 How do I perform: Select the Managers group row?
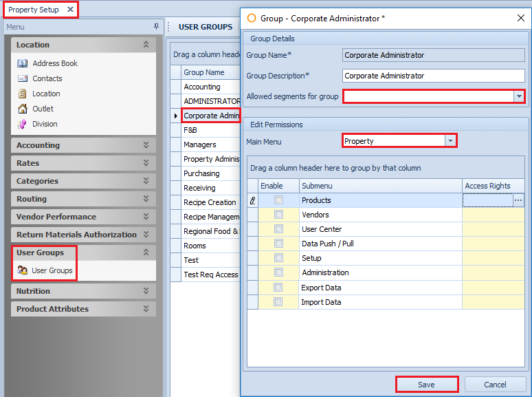(201, 144)
